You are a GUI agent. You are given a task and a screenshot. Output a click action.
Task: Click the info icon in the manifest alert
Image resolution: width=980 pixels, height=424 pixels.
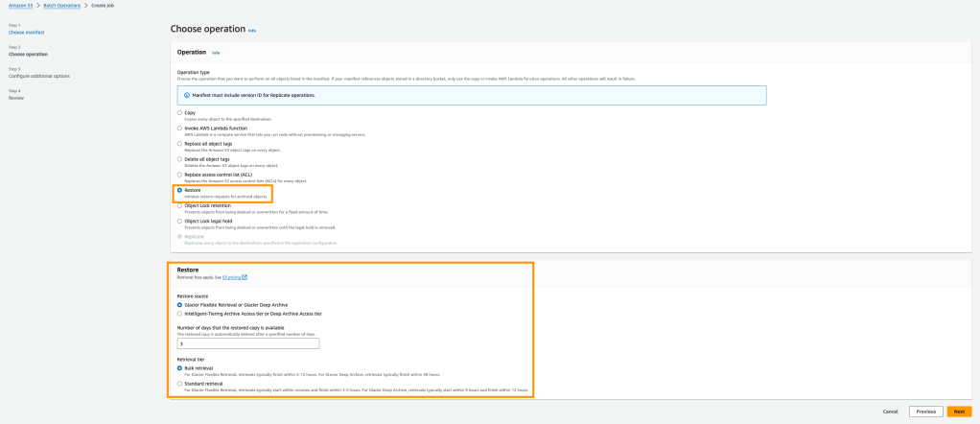click(x=186, y=95)
